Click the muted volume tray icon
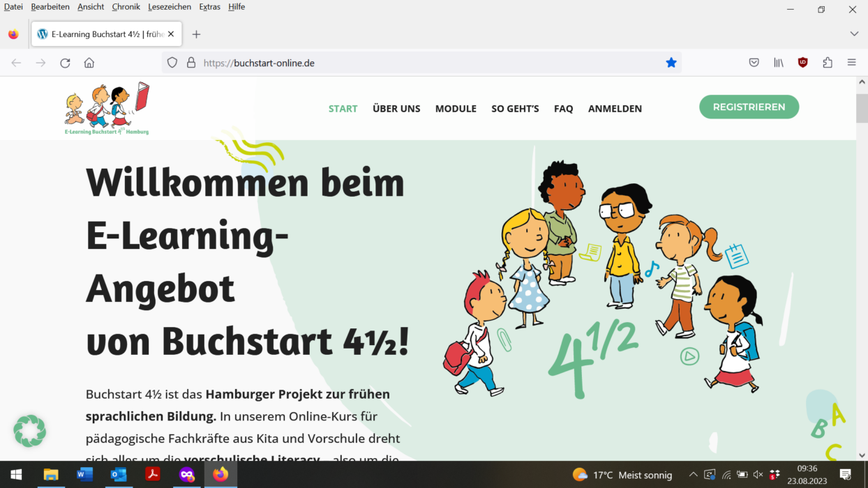 pos(758,475)
